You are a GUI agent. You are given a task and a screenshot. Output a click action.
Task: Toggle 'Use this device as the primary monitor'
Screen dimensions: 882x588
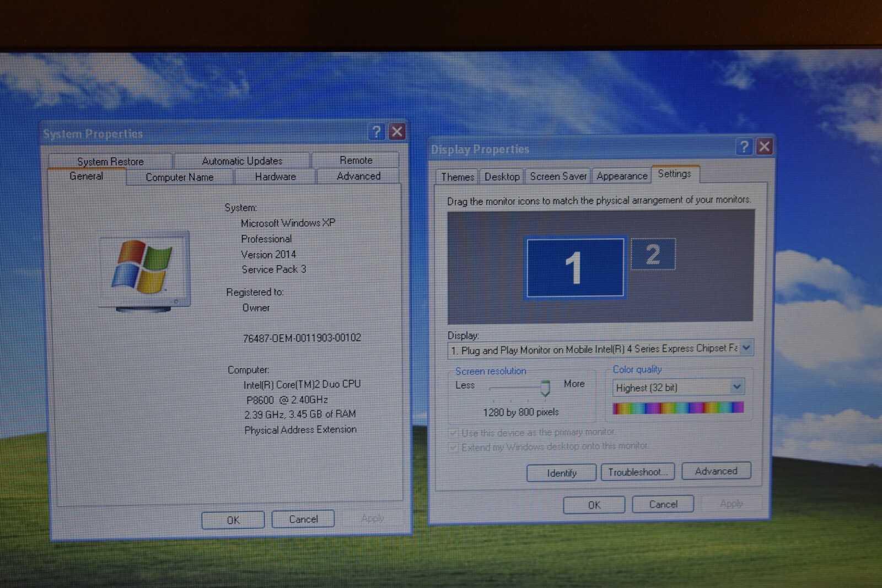tap(531, 433)
